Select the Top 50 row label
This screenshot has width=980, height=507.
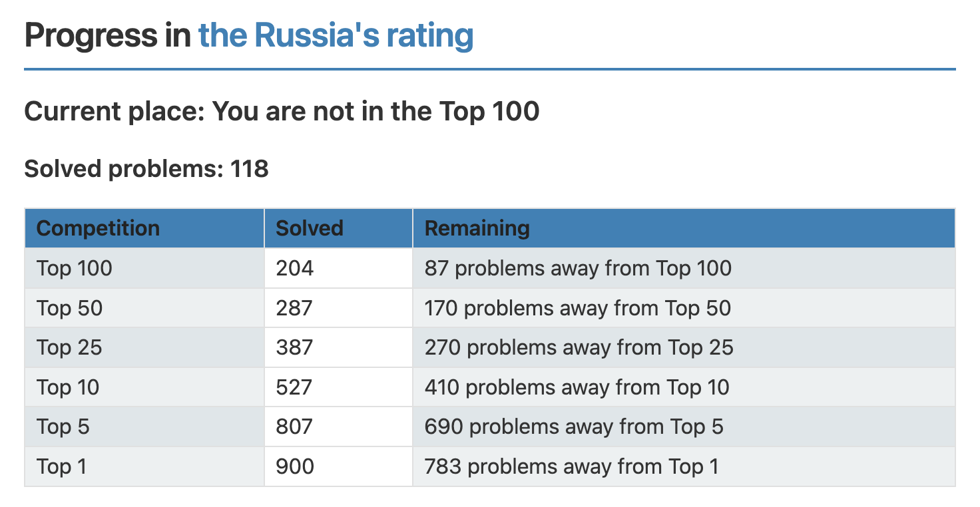tap(70, 308)
